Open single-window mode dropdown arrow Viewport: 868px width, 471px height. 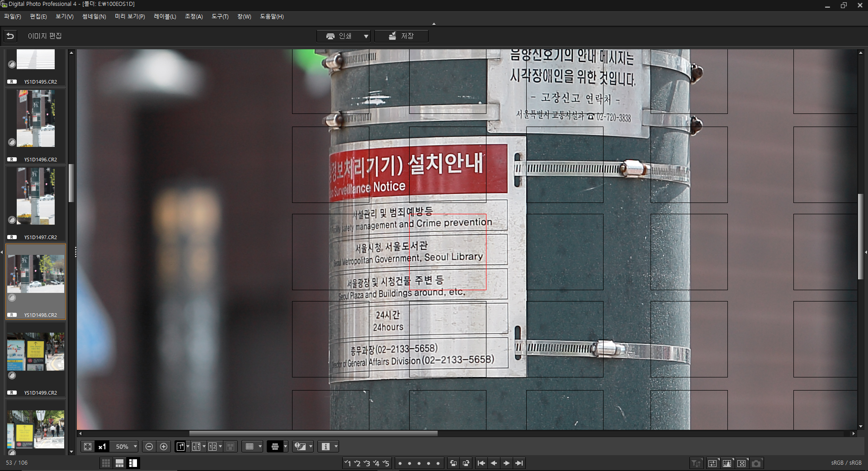coord(188,447)
